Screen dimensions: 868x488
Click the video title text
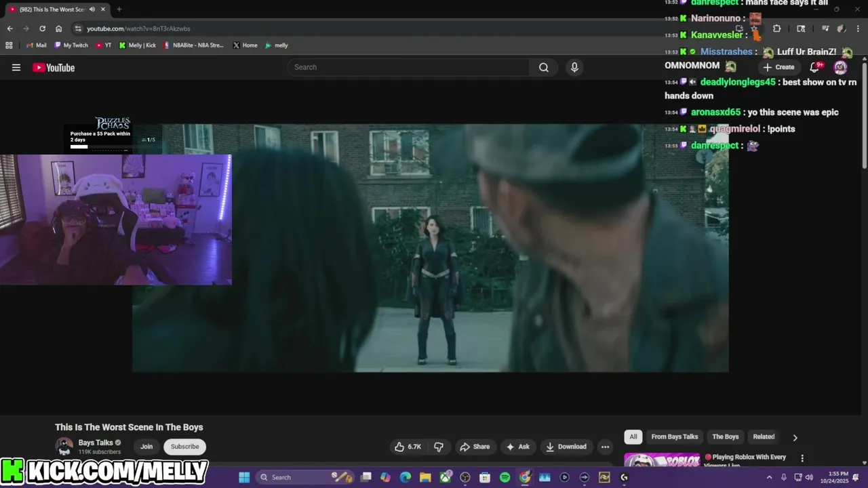[x=129, y=427]
